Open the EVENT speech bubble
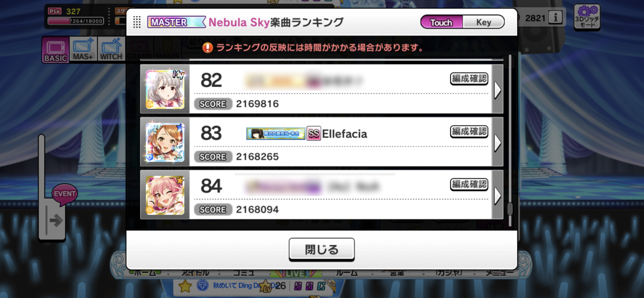 pyautogui.click(x=65, y=194)
